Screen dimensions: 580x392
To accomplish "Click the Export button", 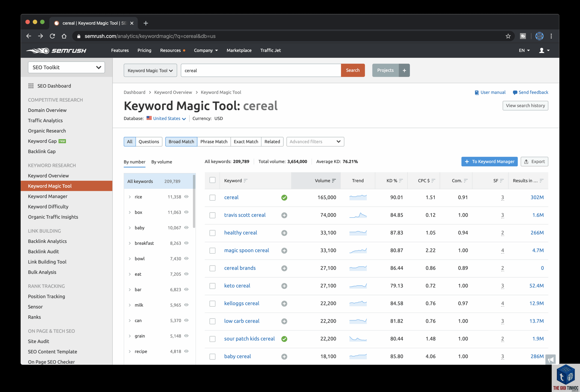I will 534,162.
